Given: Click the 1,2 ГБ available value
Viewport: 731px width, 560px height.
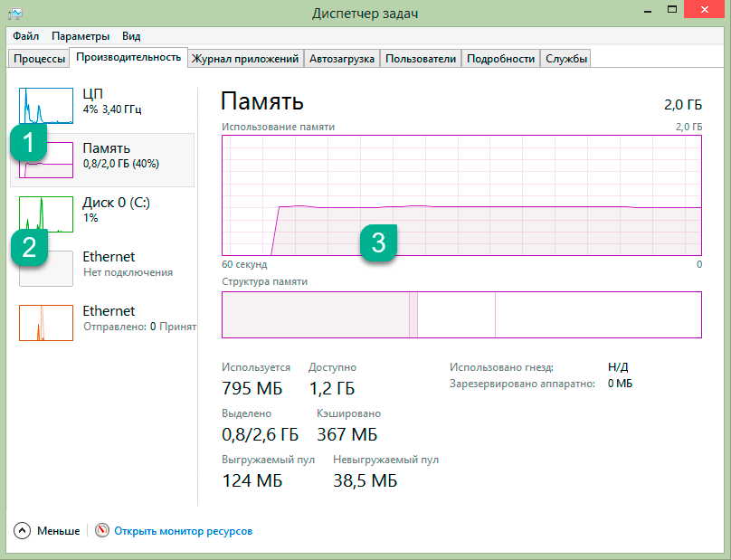Looking at the screenshot, I should click(332, 388).
